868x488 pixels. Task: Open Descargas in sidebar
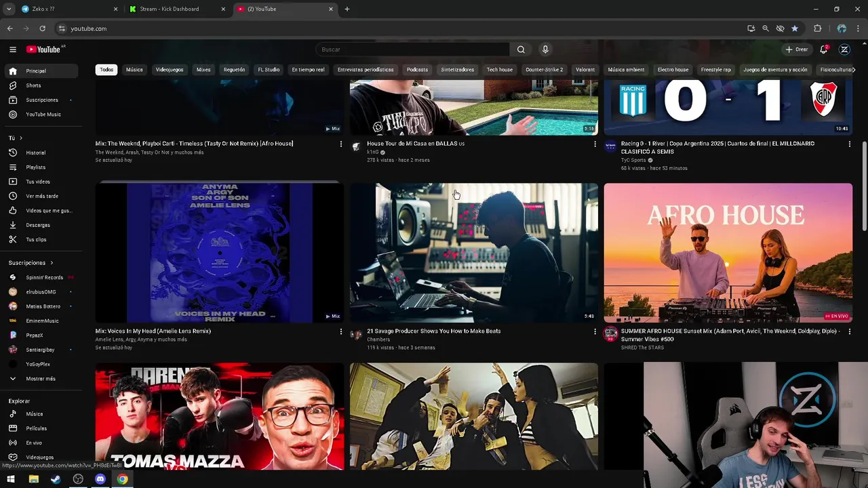click(41, 225)
